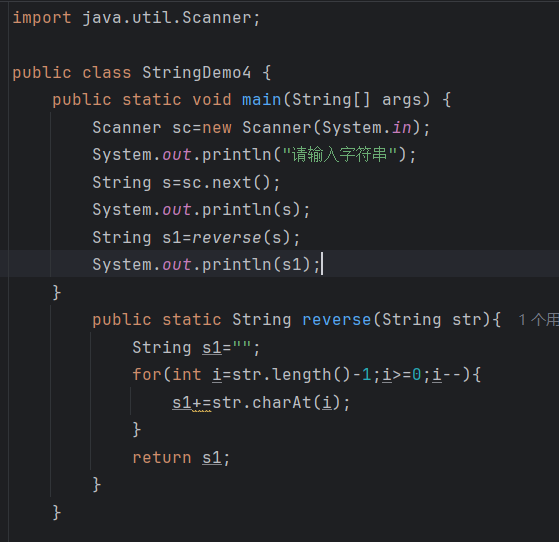Click the 'String s1="";' declaration

coord(196,348)
